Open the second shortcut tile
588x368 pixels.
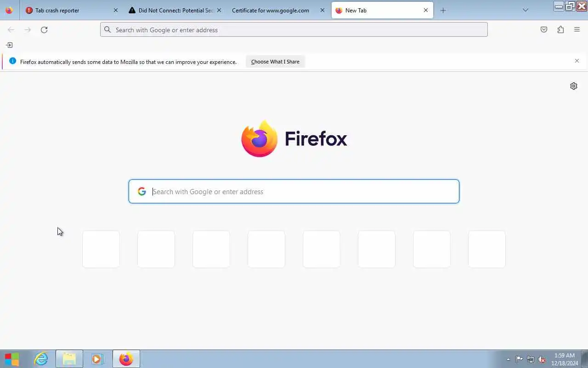tap(156, 249)
